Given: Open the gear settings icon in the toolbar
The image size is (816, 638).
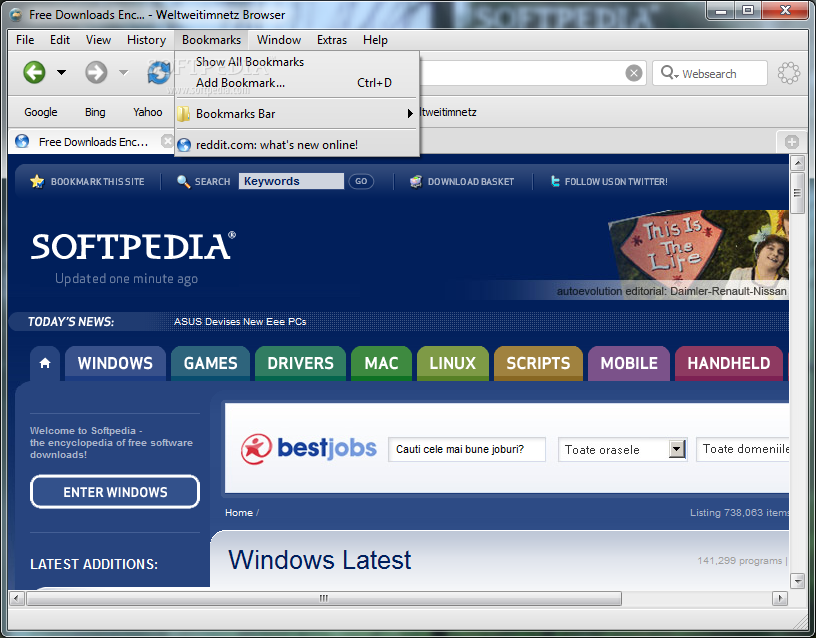Looking at the screenshot, I should pos(788,73).
